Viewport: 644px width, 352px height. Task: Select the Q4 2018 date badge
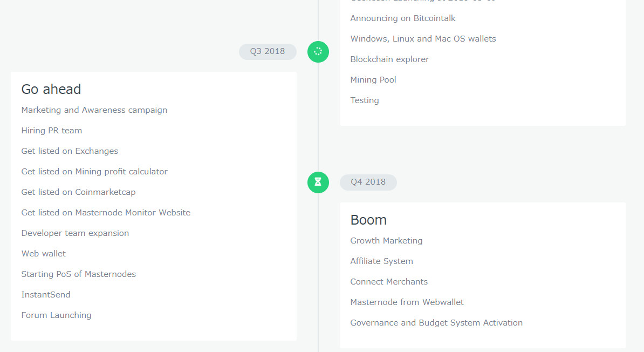pos(368,182)
